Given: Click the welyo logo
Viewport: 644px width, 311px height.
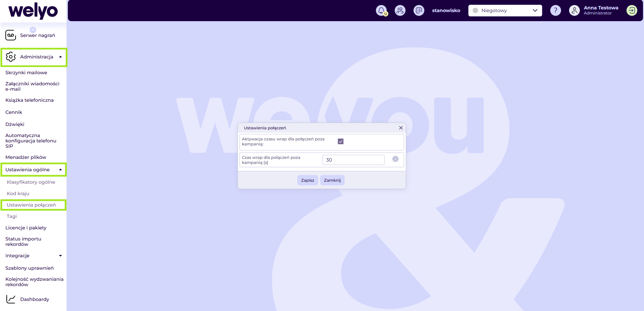Looking at the screenshot, I should pyautogui.click(x=33, y=11).
